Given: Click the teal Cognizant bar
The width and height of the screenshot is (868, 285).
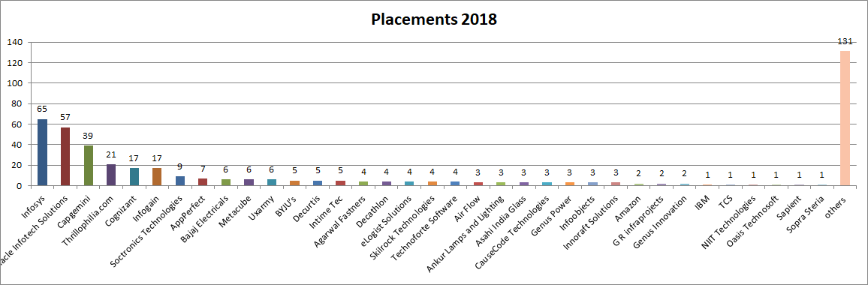Looking at the screenshot, I should pyautogui.click(x=134, y=176).
